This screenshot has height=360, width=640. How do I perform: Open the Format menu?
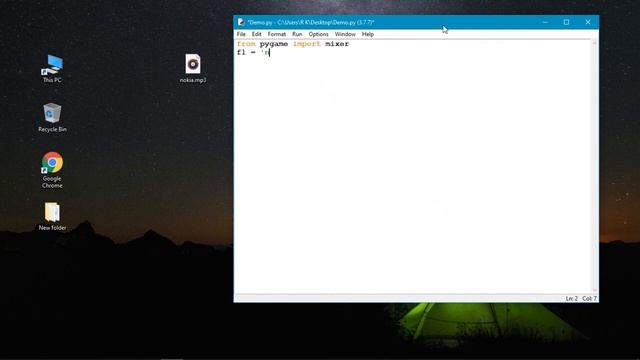click(x=277, y=34)
